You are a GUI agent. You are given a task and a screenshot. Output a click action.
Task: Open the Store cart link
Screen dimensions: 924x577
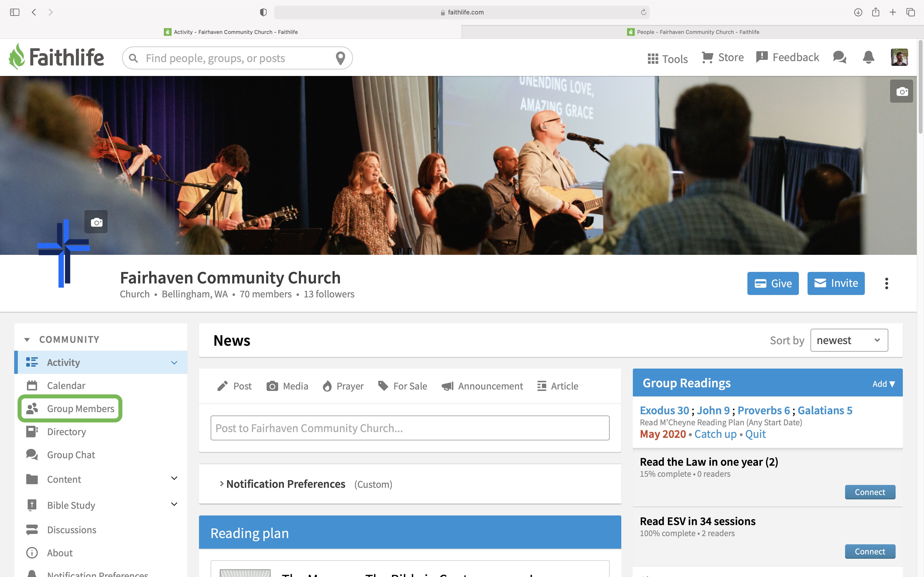tap(723, 57)
